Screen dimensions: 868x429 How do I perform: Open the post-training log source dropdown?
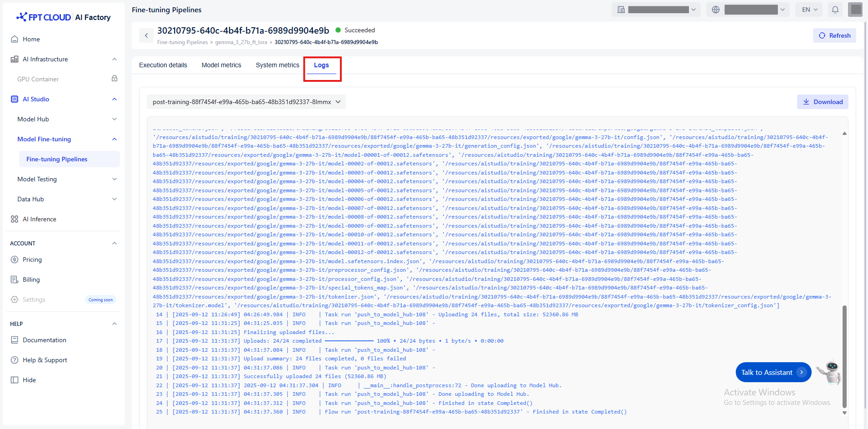click(246, 102)
